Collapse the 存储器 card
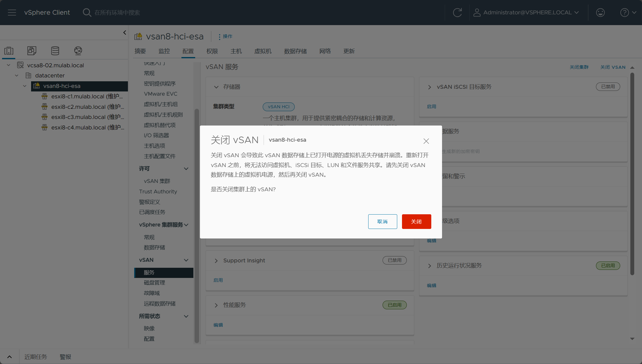Image resolution: width=642 pixels, height=364 pixels. [x=216, y=87]
